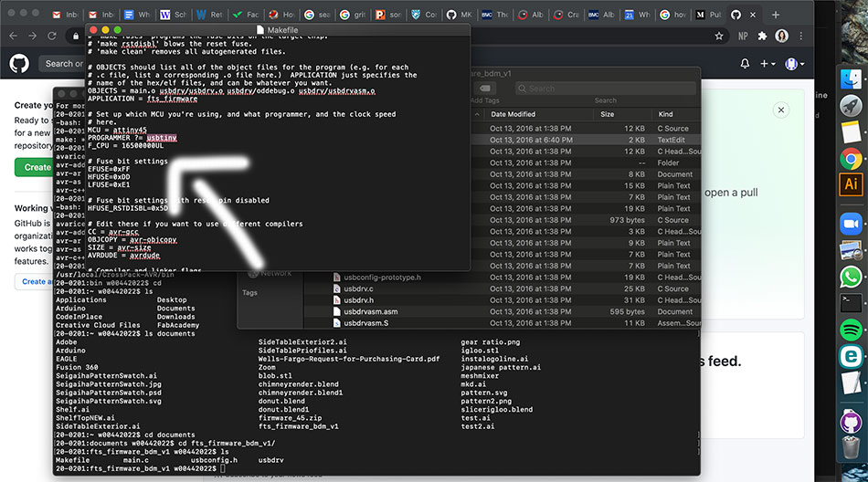
Task: Select usbdrv.c file in Finder
Action: tap(358, 288)
